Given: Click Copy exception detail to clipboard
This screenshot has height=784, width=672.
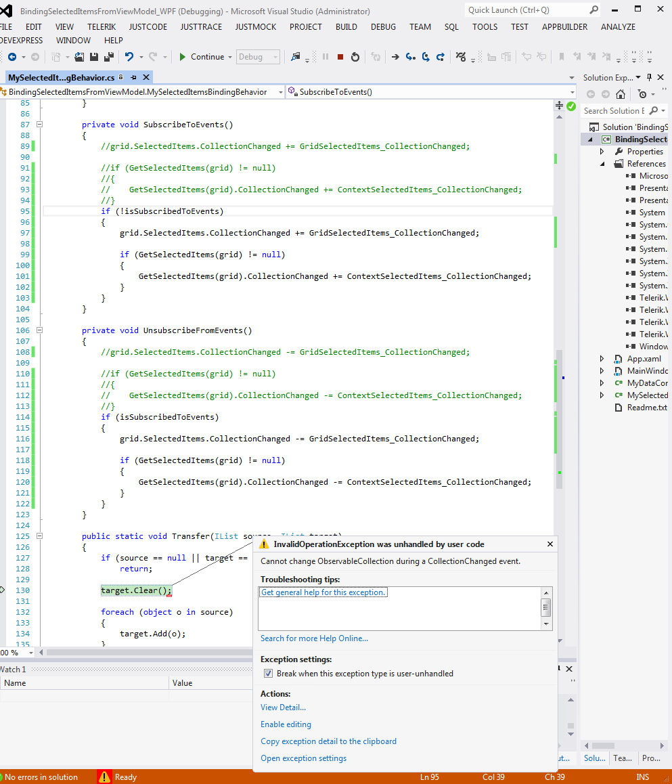Looking at the screenshot, I should pyautogui.click(x=328, y=741).
